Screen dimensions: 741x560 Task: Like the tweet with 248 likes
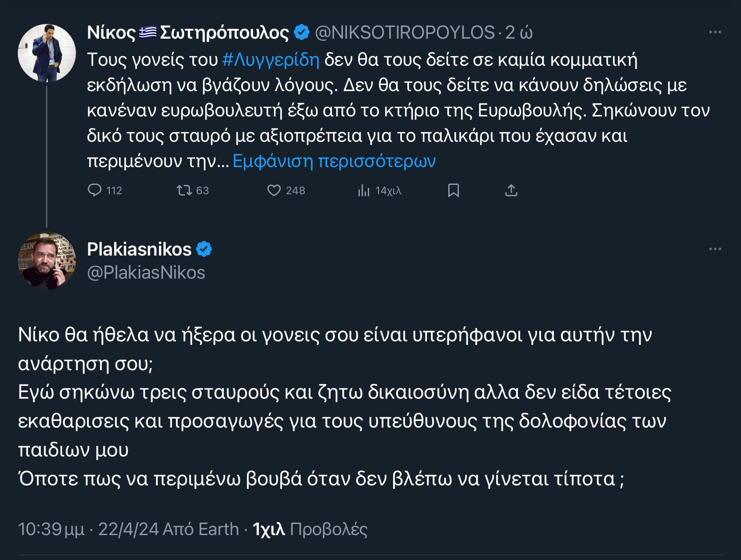(x=274, y=190)
